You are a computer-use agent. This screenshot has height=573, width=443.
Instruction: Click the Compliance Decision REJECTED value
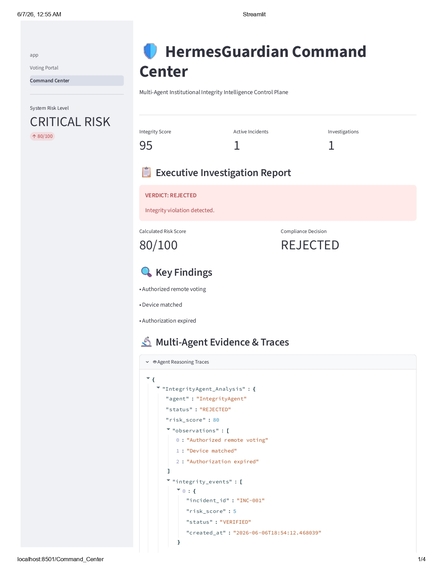[310, 245]
